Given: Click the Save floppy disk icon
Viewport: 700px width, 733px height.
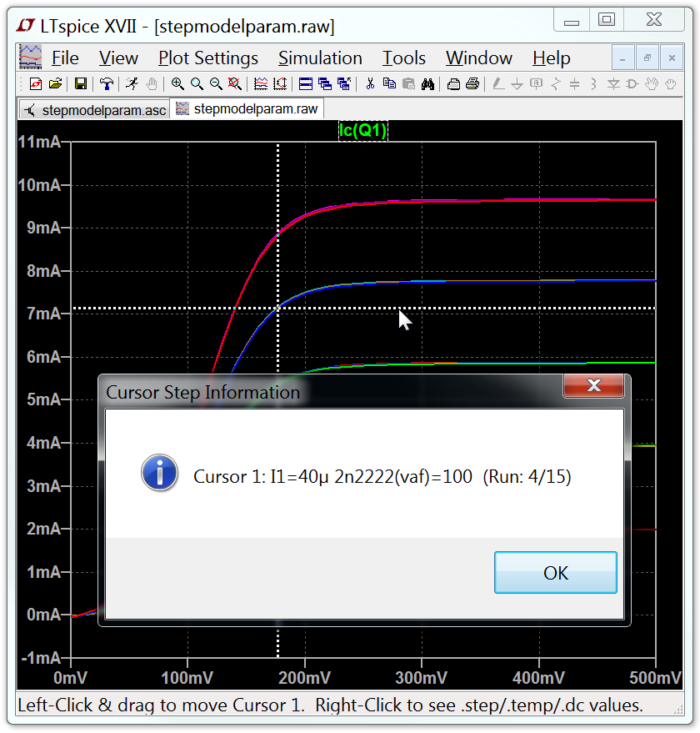Looking at the screenshot, I should pyautogui.click(x=81, y=83).
